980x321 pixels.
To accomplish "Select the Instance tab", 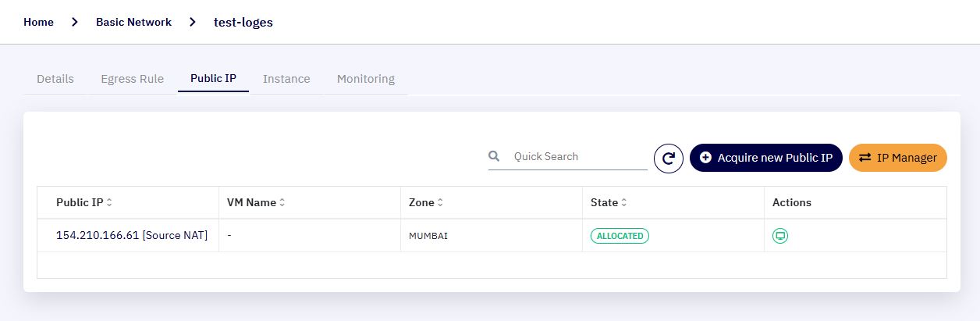I will [286, 79].
